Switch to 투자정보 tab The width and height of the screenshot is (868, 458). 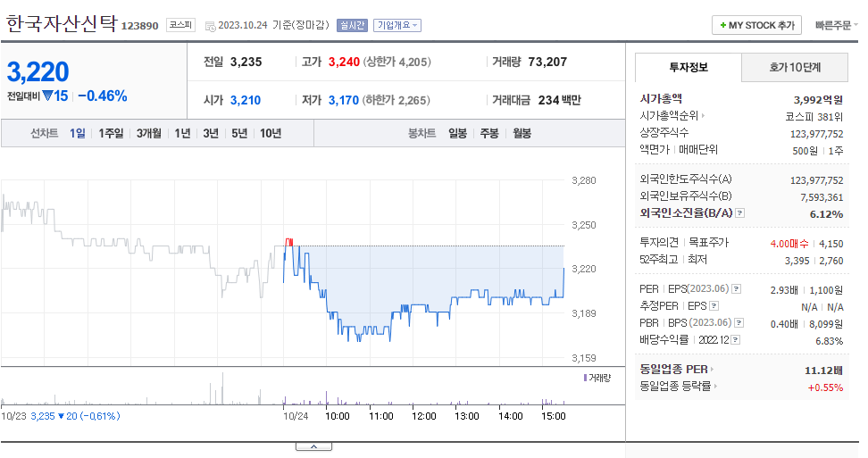pyautogui.click(x=689, y=68)
